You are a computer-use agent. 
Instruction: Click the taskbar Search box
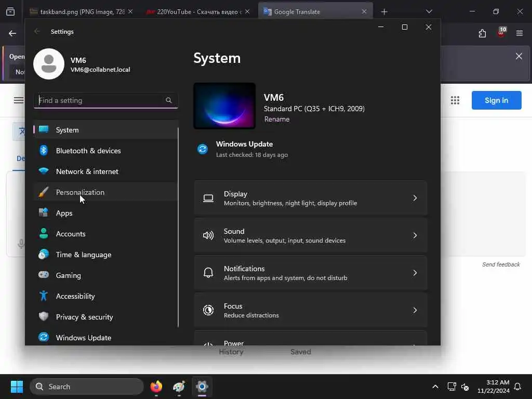[87, 387]
